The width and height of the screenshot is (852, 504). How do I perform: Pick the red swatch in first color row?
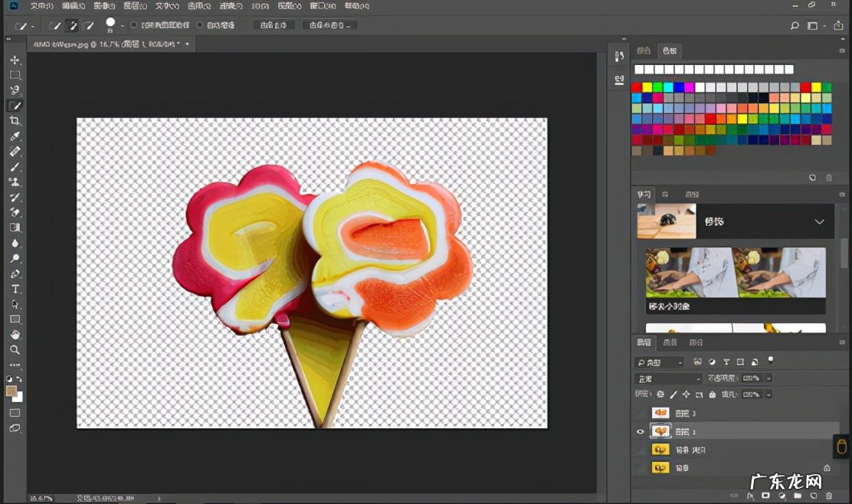point(636,87)
